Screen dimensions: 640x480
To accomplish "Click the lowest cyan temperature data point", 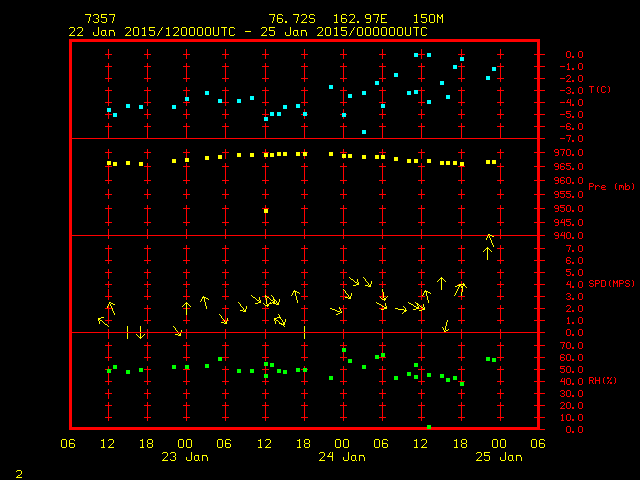I will point(364,132).
